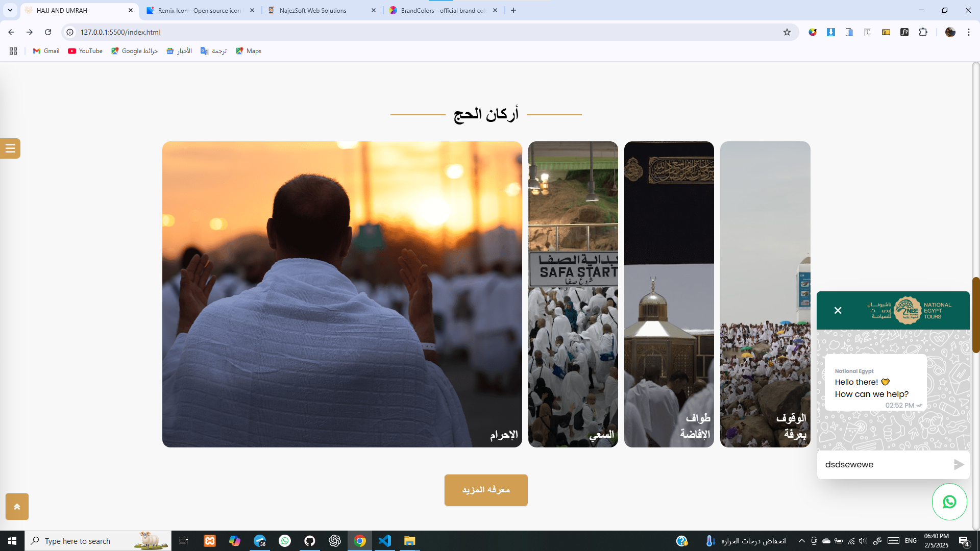The image size is (980, 551).
Task: Open the الإحرام image card
Action: click(342, 294)
